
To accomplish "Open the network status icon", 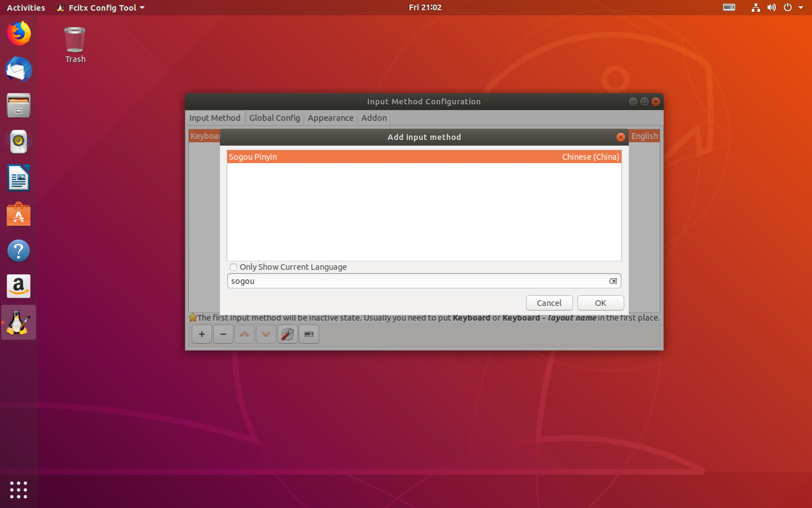I will pyautogui.click(x=756, y=7).
